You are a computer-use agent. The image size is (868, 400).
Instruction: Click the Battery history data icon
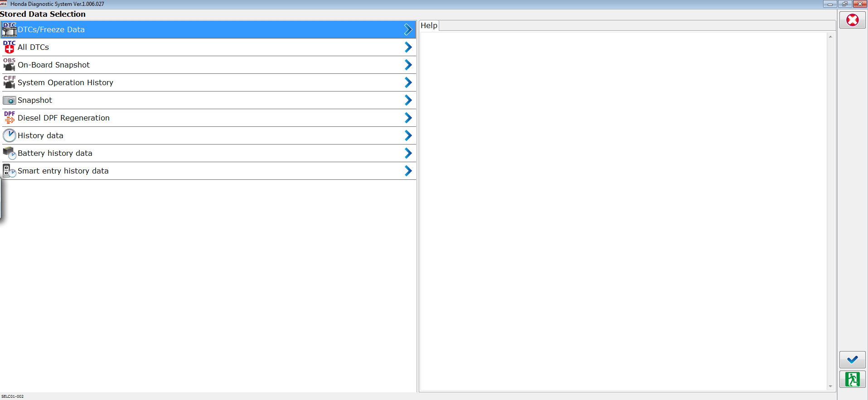[x=9, y=153]
